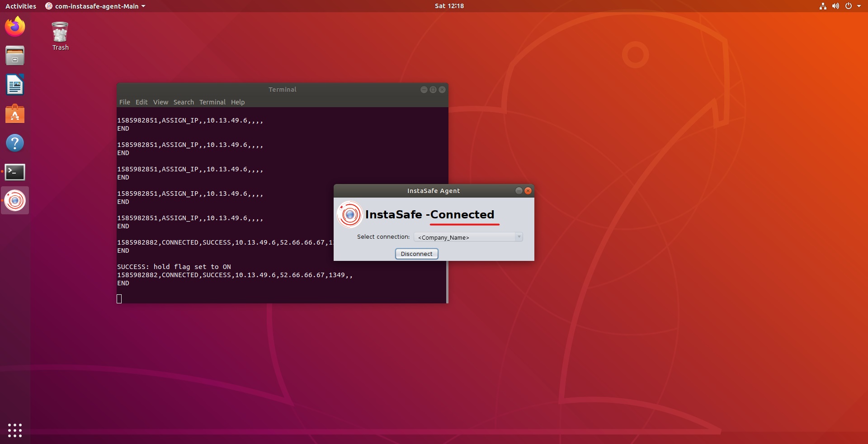Switch to Terminal via dock icon
868x444 pixels.
[x=15, y=172]
